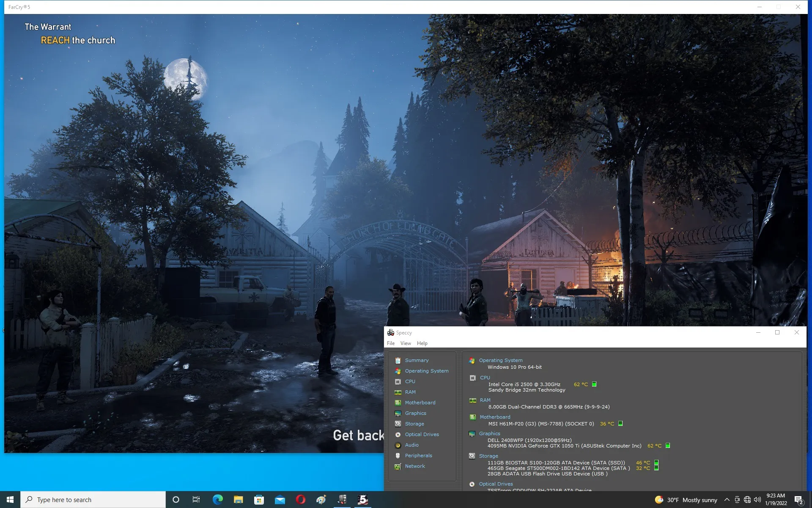Click GPU temperature green status indicator
Image resolution: width=812 pixels, height=508 pixels.
tap(668, 445)
